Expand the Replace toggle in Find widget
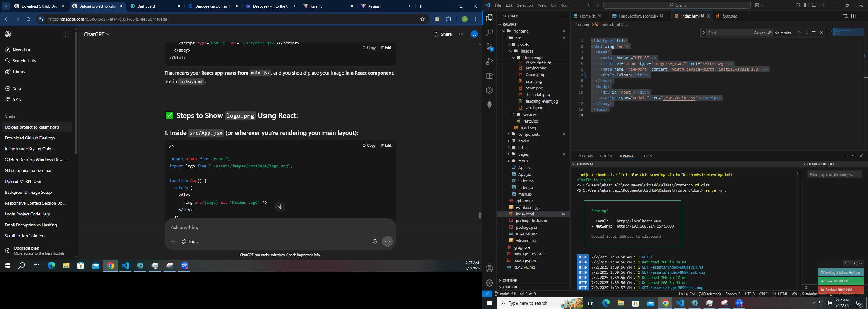This screenshot has height=309, width=868. [x=703, y=33]
